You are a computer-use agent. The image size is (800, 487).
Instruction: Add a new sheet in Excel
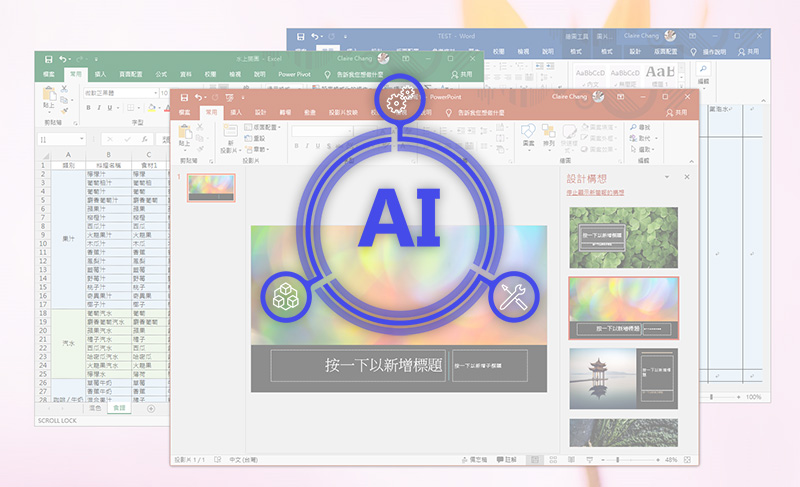coord(151,408)
